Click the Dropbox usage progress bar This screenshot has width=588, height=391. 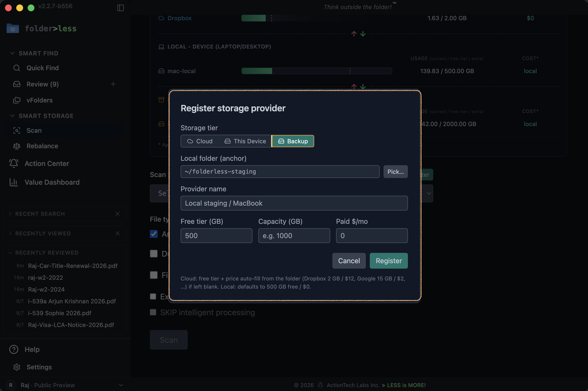pos(317,18)
